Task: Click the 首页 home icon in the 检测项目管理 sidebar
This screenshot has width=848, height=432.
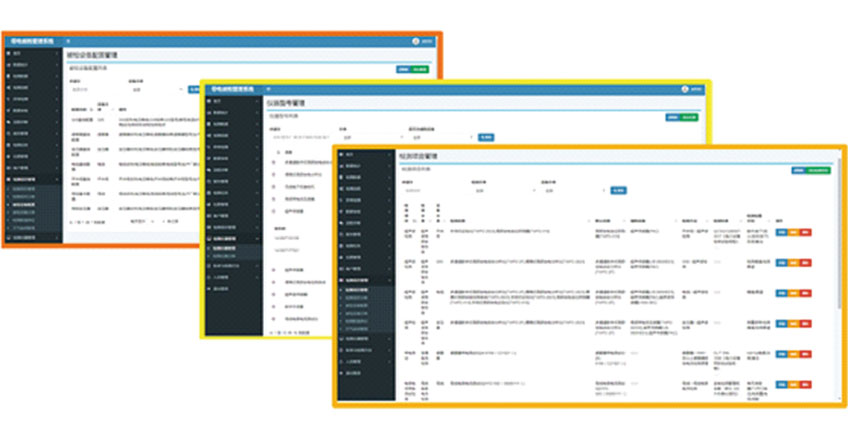Action: [343, 155]
